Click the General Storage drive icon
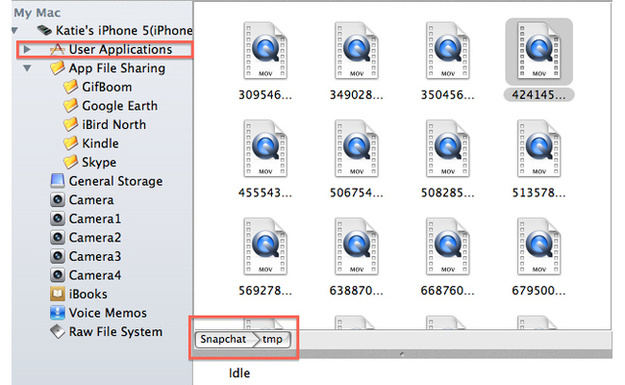625x385 pixels. (x=57, y=181)
